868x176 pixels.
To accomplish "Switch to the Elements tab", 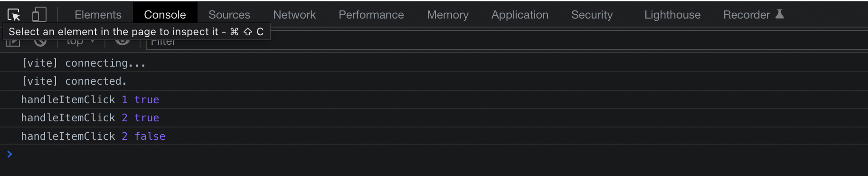I will pyautogui.click(x=98, y=15).
